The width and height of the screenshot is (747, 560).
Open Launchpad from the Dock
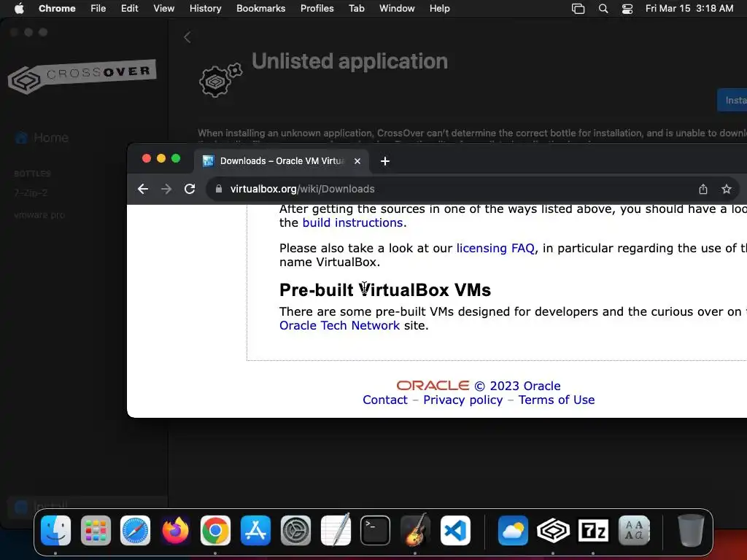(x=96, y=530)
